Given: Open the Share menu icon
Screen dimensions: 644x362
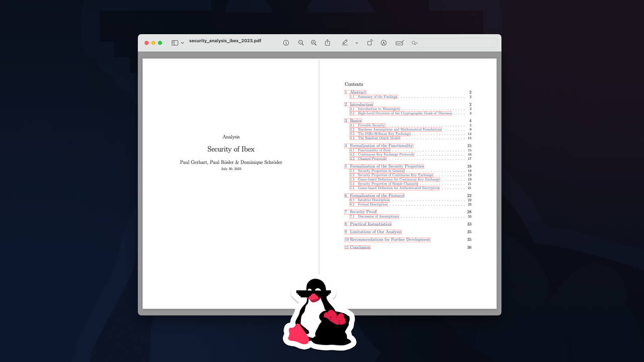Looking at the screenshot, I should coord(328,43).
